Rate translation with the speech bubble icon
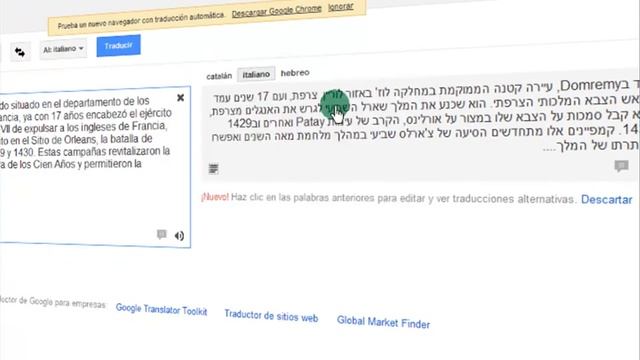This screenshot has width=640, height=360. (621, 166)
